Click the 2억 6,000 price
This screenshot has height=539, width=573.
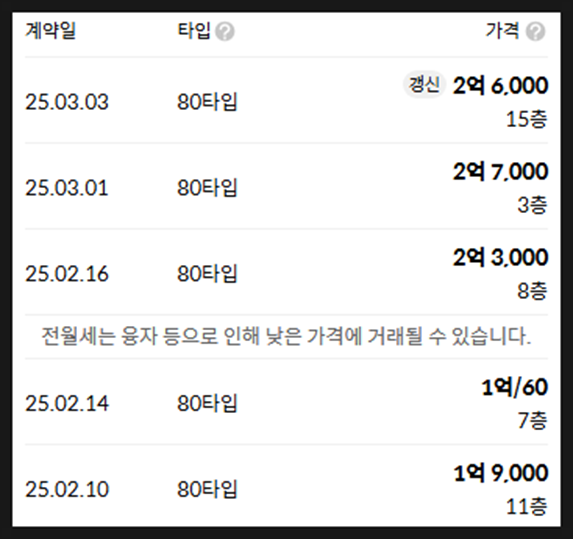pos(500,86)
